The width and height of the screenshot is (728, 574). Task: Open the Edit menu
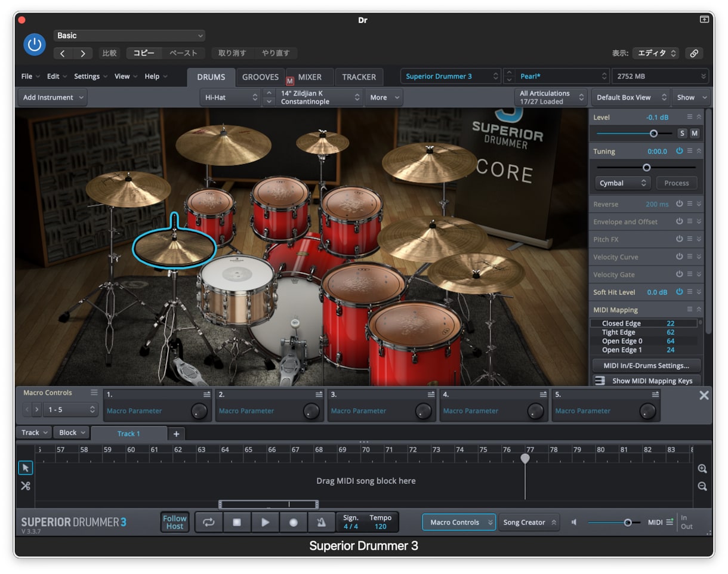click(x=57, y=76)
